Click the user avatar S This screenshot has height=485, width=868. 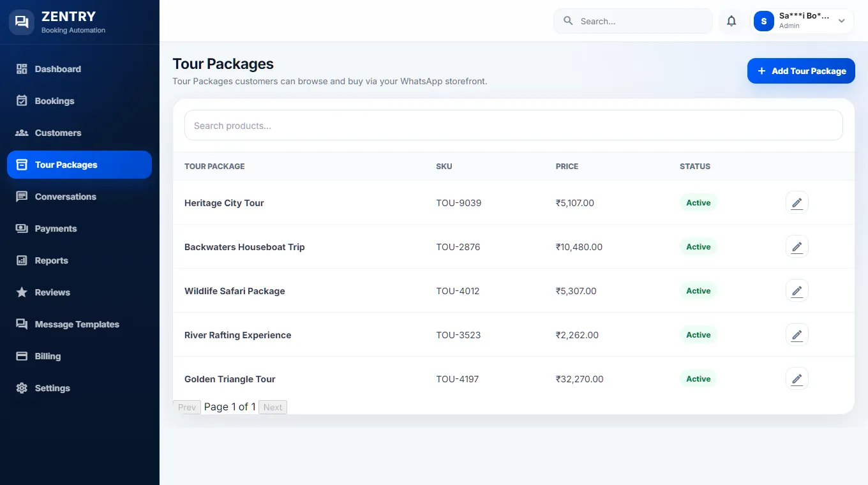point(764,21)
